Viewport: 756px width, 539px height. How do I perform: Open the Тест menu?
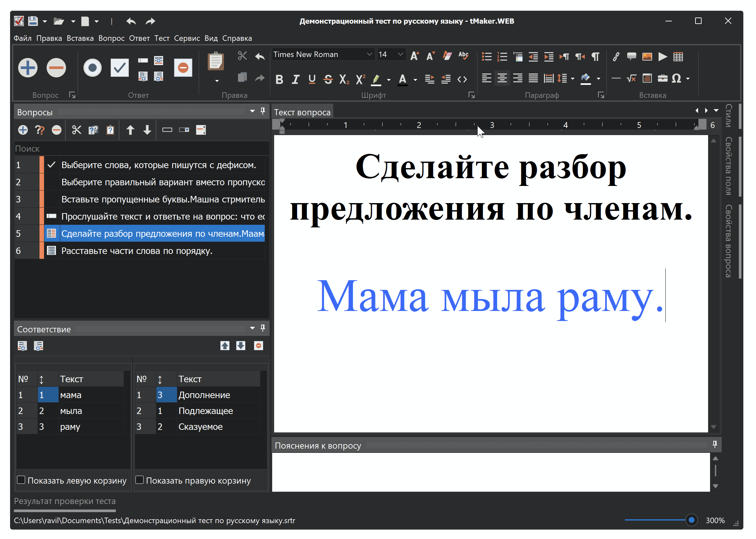coord(162,39)
